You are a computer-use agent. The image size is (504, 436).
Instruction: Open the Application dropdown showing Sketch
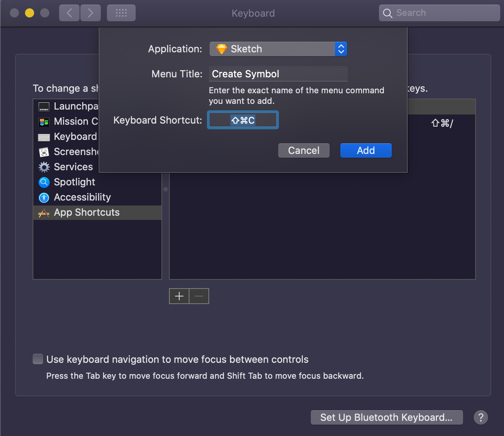click(278, 49)
